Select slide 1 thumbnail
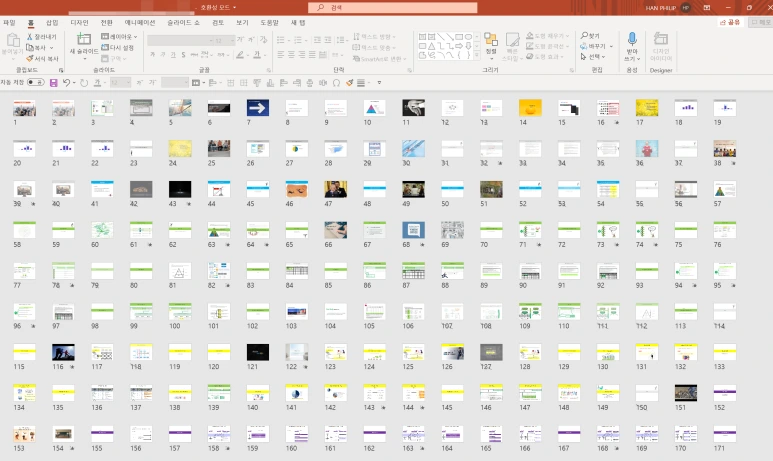 [25, 107]
